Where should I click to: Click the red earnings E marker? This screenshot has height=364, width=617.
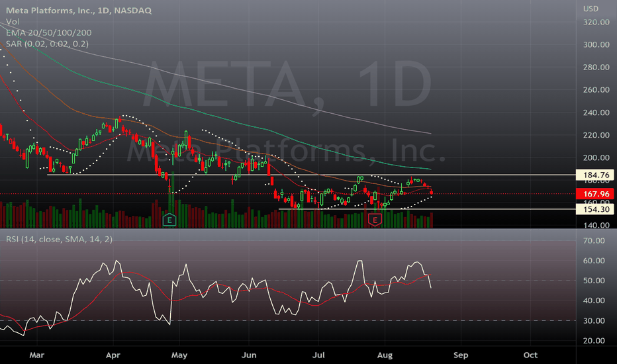[x=375, y=220]
